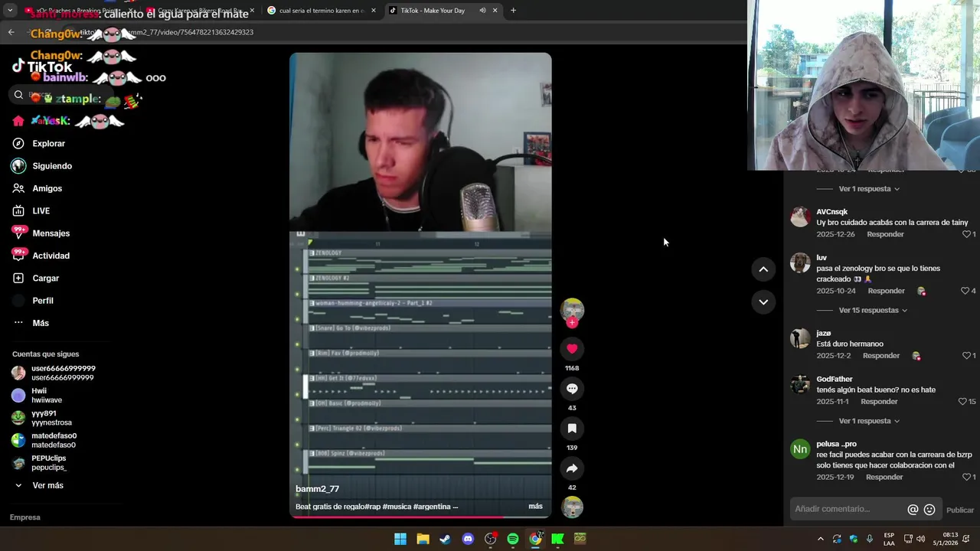The width and height of the screenshot is (980, 551).
Task: Expand video description with 'más'
Action: (x=535, y=506)
